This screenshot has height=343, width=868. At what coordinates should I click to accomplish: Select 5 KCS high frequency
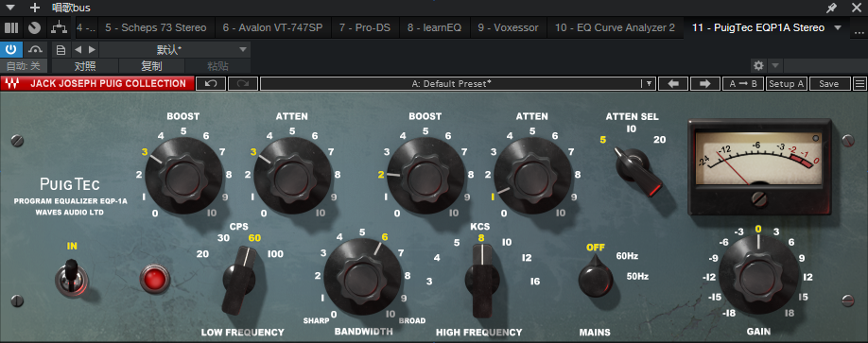click(x=457, y=242)
